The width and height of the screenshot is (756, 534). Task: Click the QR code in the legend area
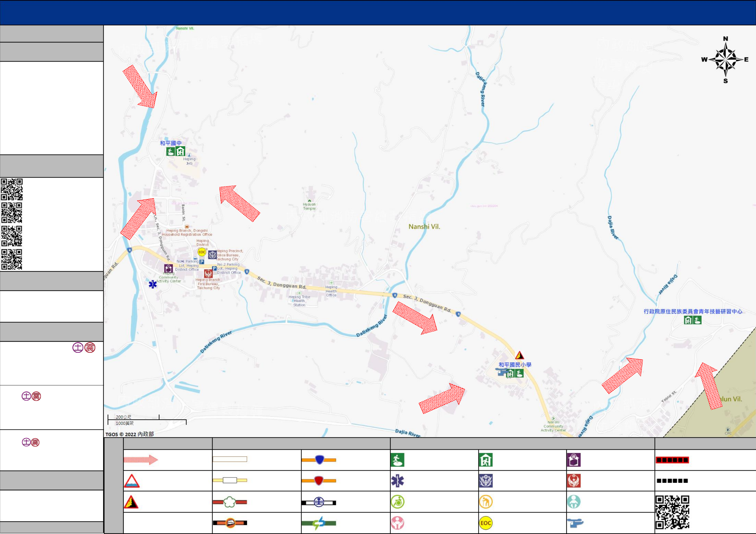click(672, 512)
